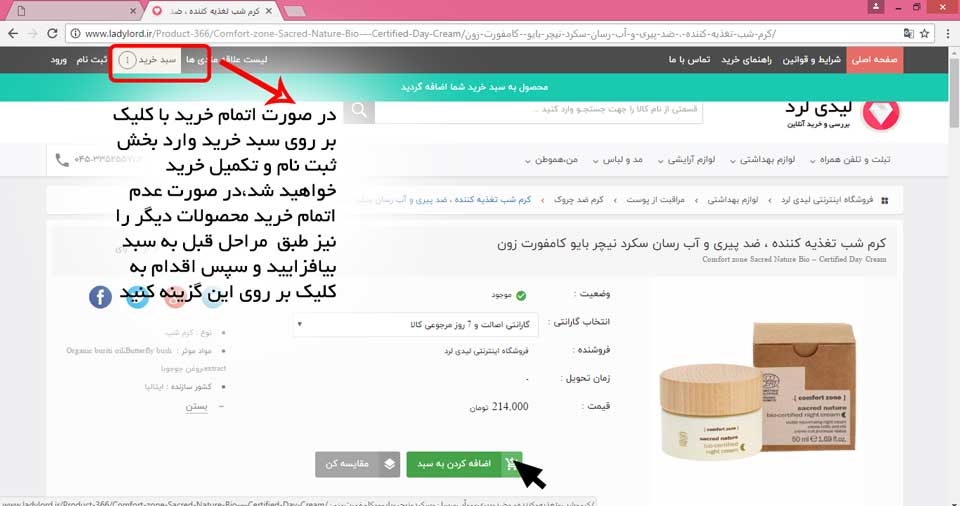Close the active browser tab

point(269,11)
